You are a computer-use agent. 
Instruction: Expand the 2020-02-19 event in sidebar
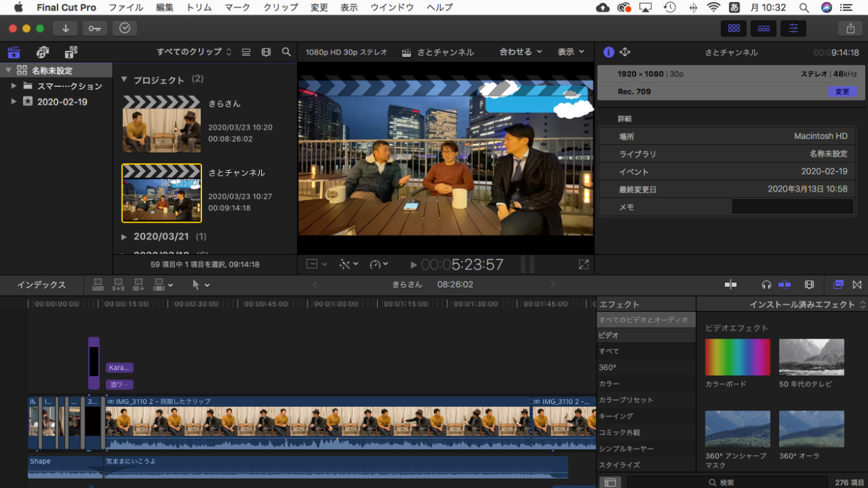[14, 102]
